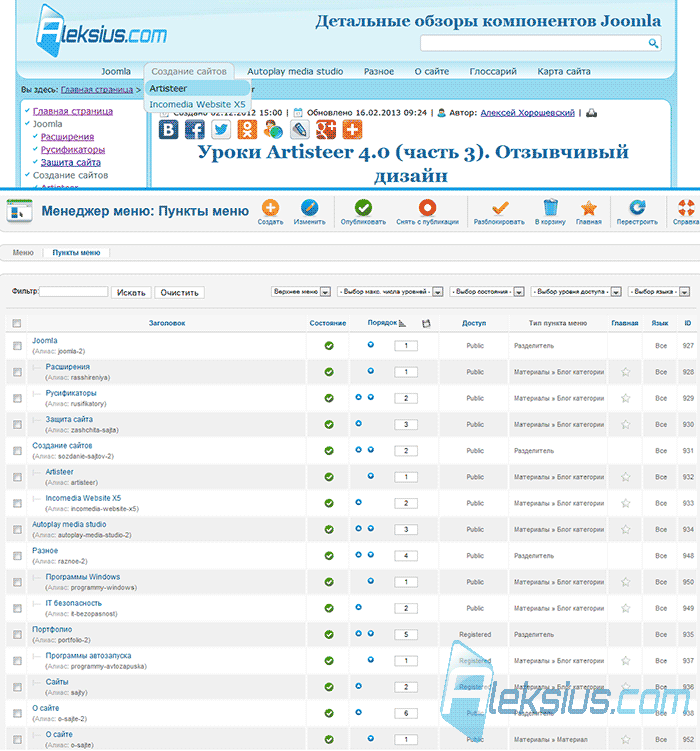This screenshot has height=751, width=700.
Task: Click the Искать button
Action: tap(131, 293)
